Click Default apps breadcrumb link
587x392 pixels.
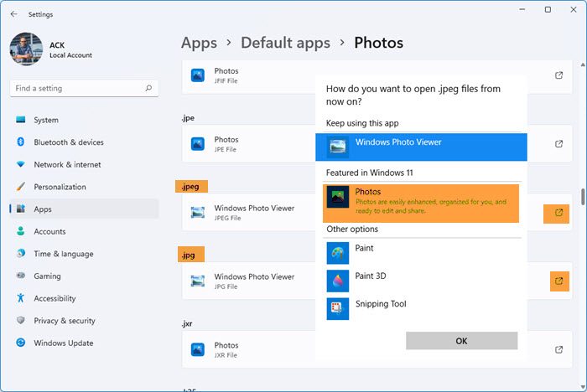[285, 42]
